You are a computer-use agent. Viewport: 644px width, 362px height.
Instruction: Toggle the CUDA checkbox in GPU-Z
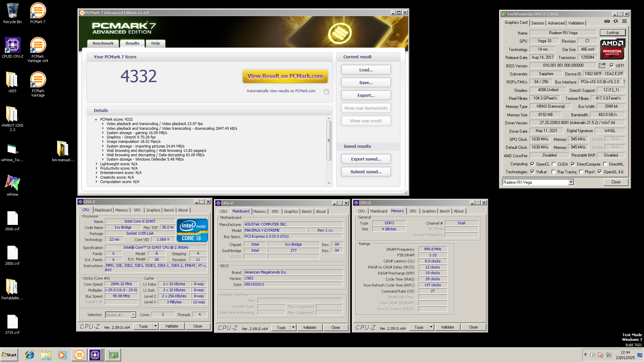[x=554, y=164]
